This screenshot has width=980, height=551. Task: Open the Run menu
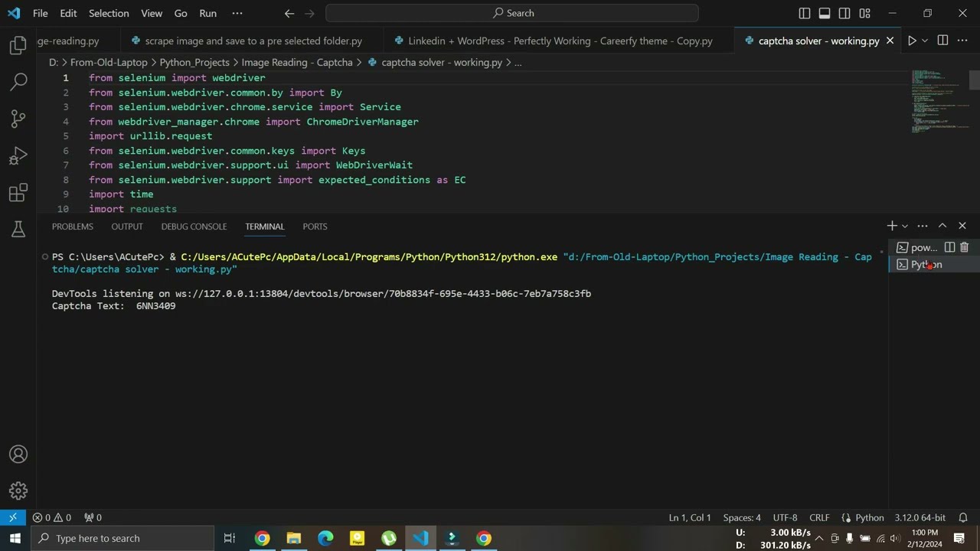coord(207,13)
